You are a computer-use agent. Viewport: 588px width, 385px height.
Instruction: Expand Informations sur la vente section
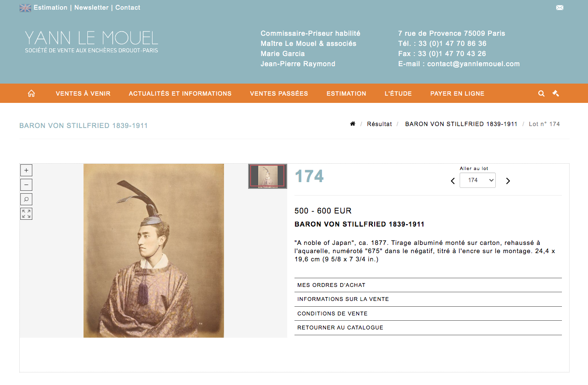[428, 299]
